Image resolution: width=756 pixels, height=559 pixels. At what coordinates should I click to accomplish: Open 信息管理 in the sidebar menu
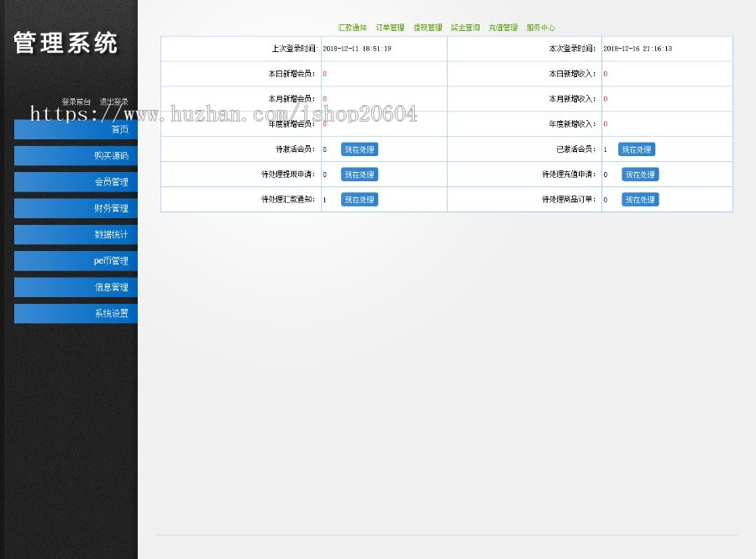pos(76,287)
